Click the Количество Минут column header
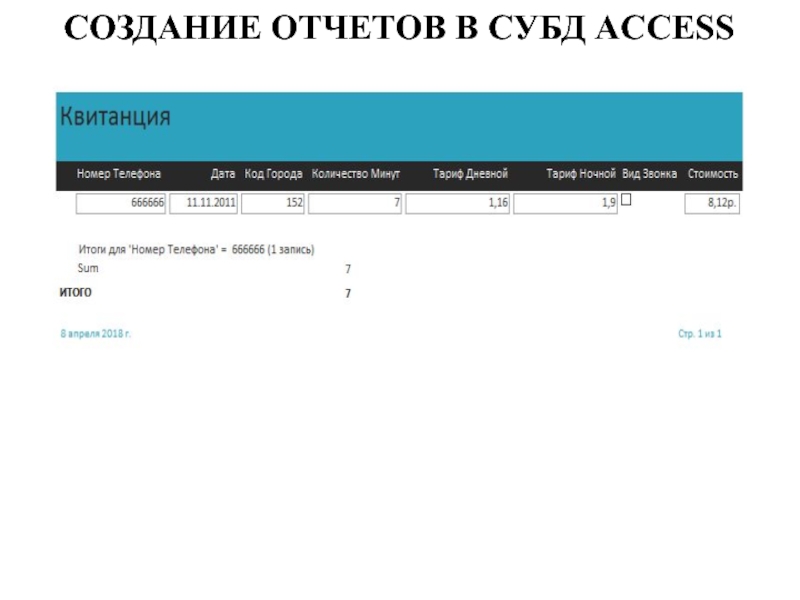 pyautogui.click(x=356, y=174)
